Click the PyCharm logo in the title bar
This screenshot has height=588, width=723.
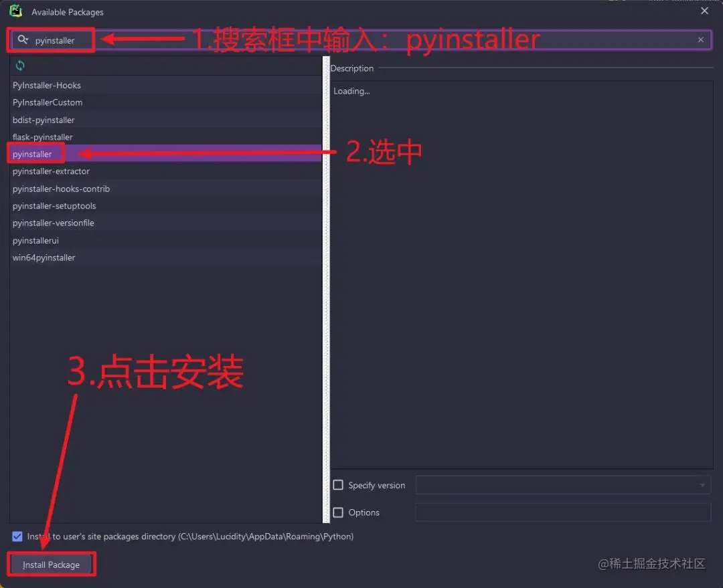tap(16, 11)
